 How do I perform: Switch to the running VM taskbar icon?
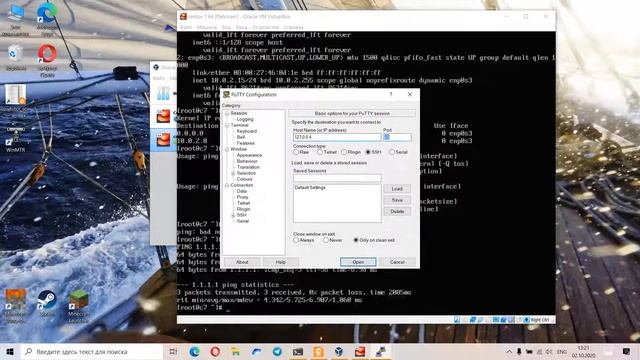[360, 351]
